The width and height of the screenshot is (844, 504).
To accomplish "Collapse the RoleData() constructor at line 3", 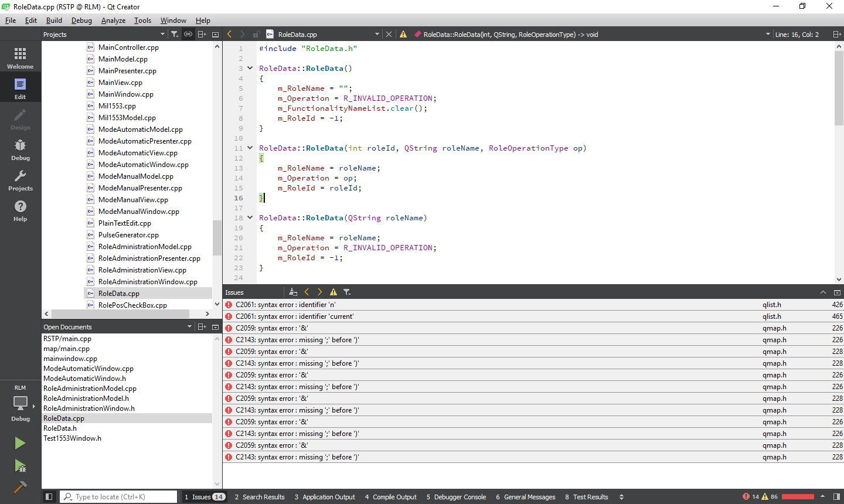I will click(250, 69).
